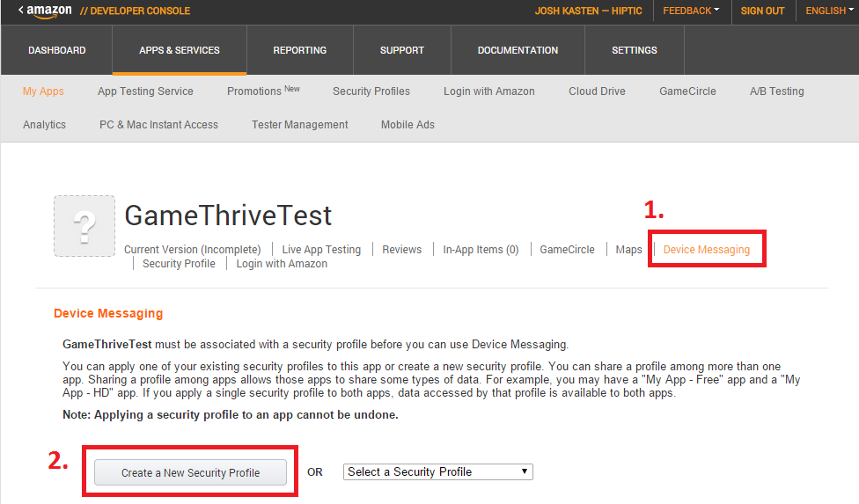Switch to the Documentation tab
This screenshot has width=859, height=504.
[518, 50]
